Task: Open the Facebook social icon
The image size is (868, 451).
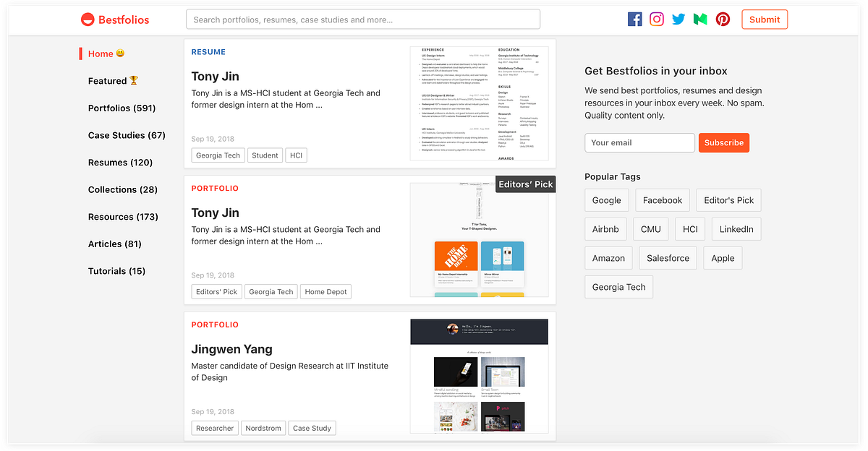Action: (634, 19)
